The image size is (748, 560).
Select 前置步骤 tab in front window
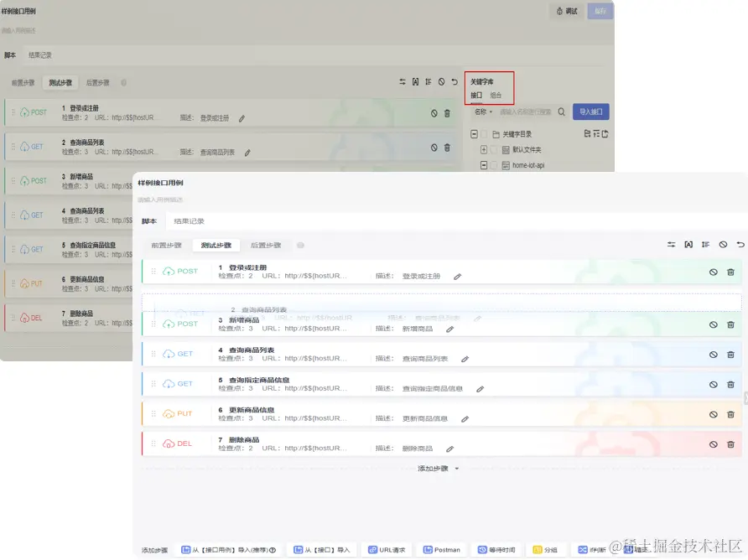pyautogui.click(x=166, y=245)
